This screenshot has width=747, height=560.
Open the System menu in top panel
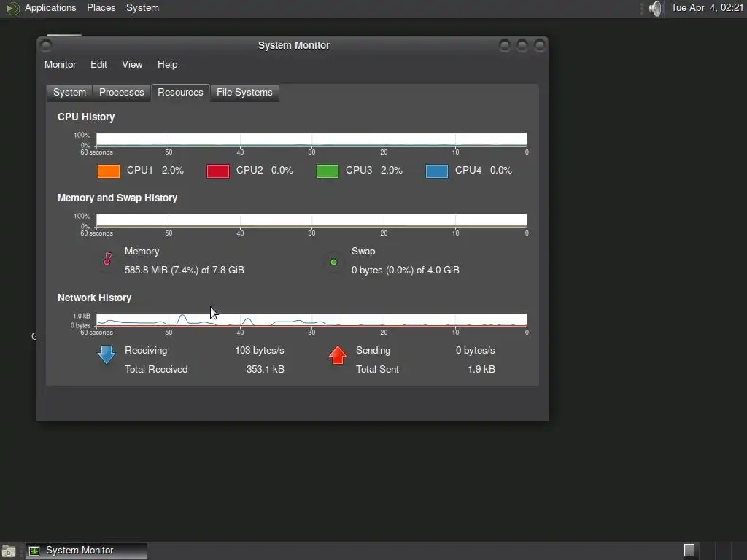pos(142,8)
